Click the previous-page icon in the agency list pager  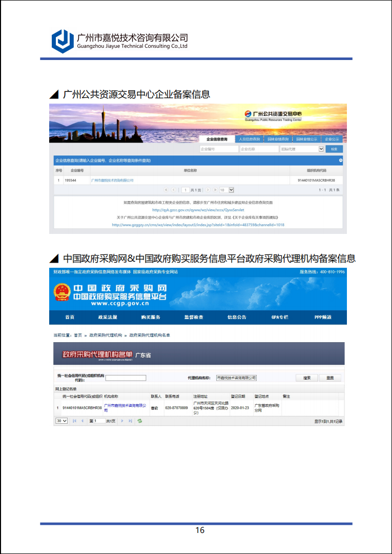(82, 421)
